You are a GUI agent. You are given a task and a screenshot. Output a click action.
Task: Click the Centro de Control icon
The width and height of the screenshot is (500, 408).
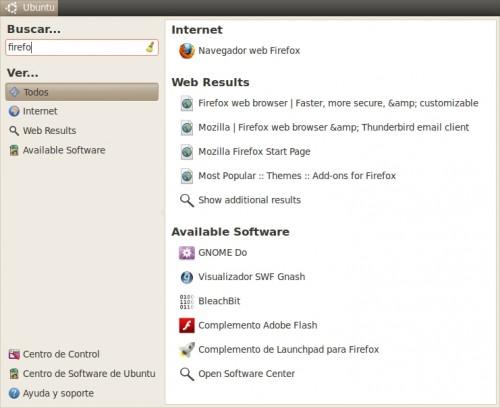(x=14, y=354)
